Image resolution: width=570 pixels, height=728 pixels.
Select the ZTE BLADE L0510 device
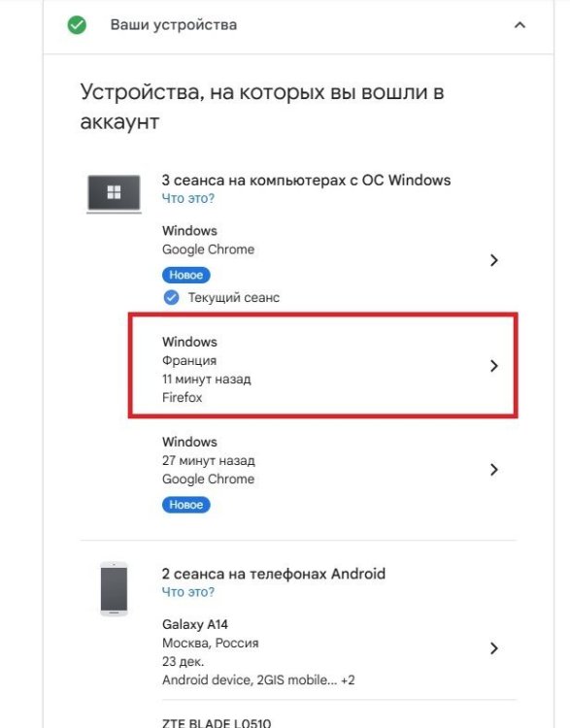pyautogui.click(x=217, y=722)
